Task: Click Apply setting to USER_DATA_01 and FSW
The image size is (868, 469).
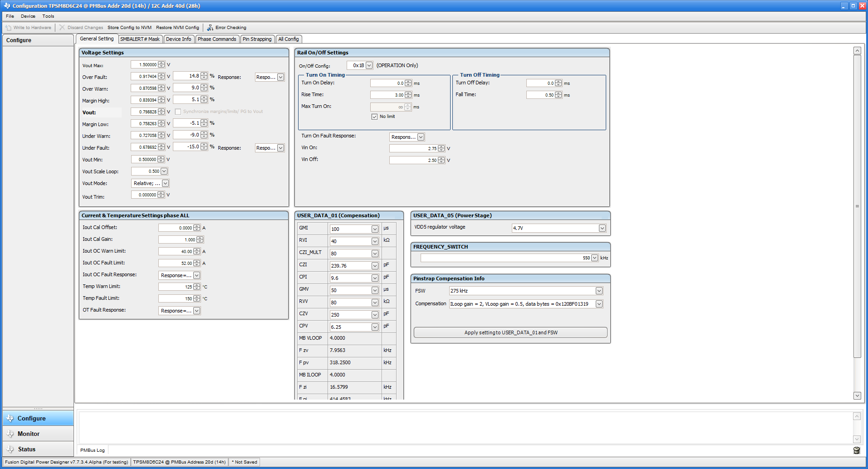Action: [510, 332]
